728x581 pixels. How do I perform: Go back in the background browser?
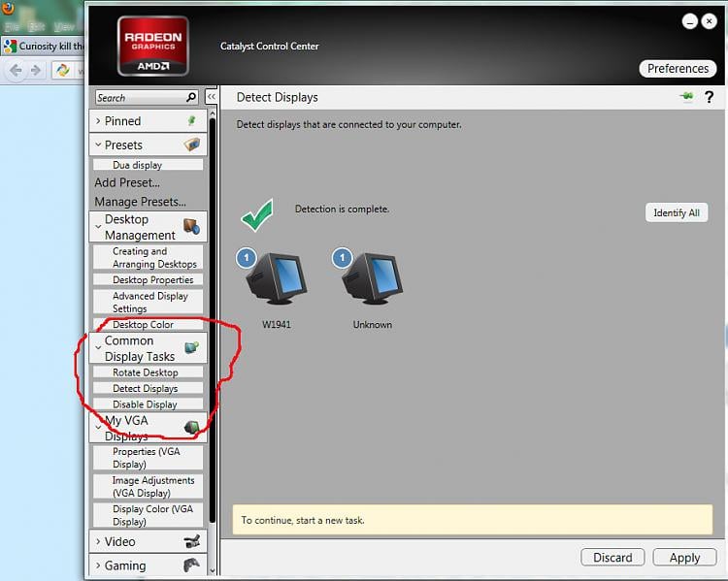16,71
